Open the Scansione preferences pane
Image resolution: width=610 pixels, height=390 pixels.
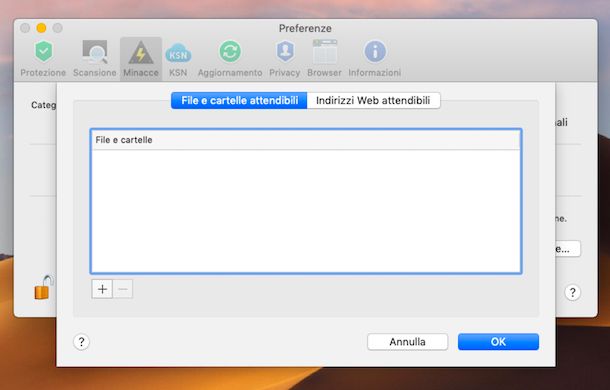95,58
